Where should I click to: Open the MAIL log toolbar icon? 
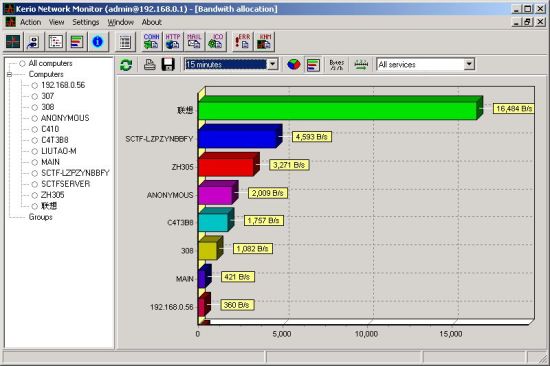point(194,41)
